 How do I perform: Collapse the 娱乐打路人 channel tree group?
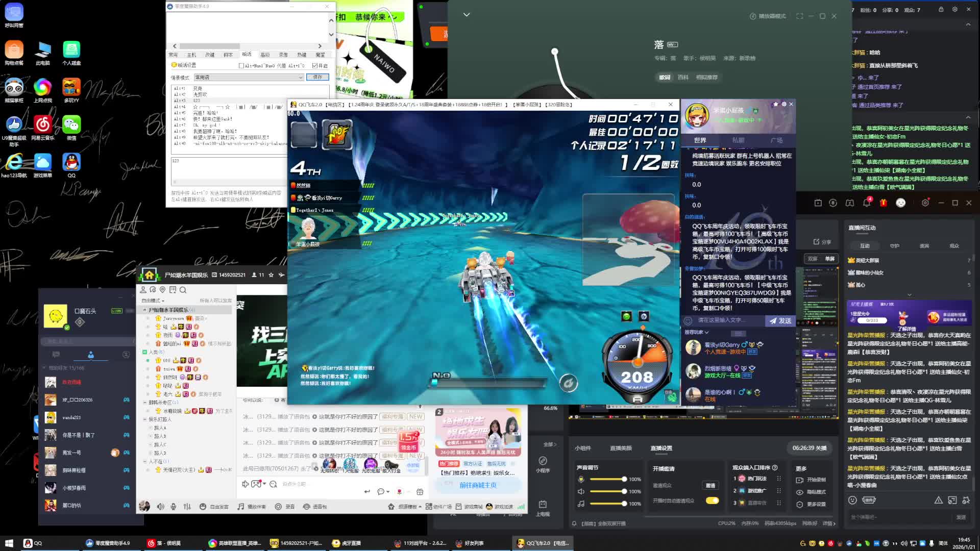pyautogui.click(x=145, y=419)
